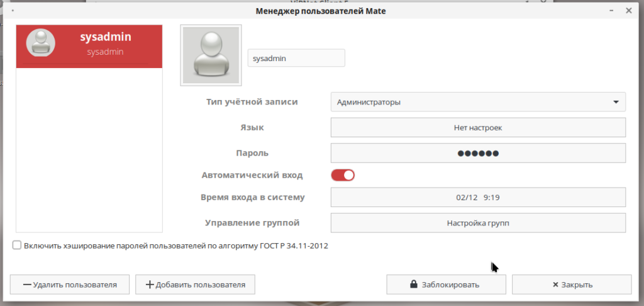Change password via the dots button
Image resolution: width=644 pixels, height=306 pixels.
click(x=478, y=153)
